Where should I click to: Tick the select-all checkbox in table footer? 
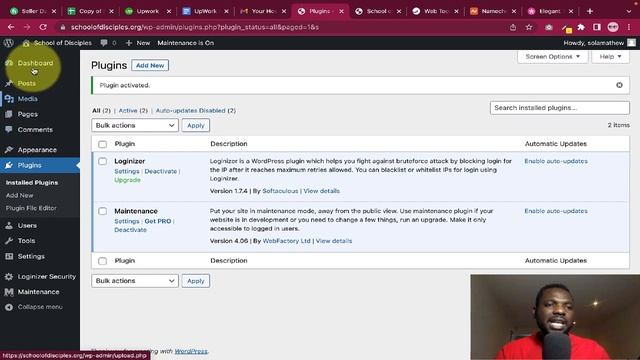102,261
